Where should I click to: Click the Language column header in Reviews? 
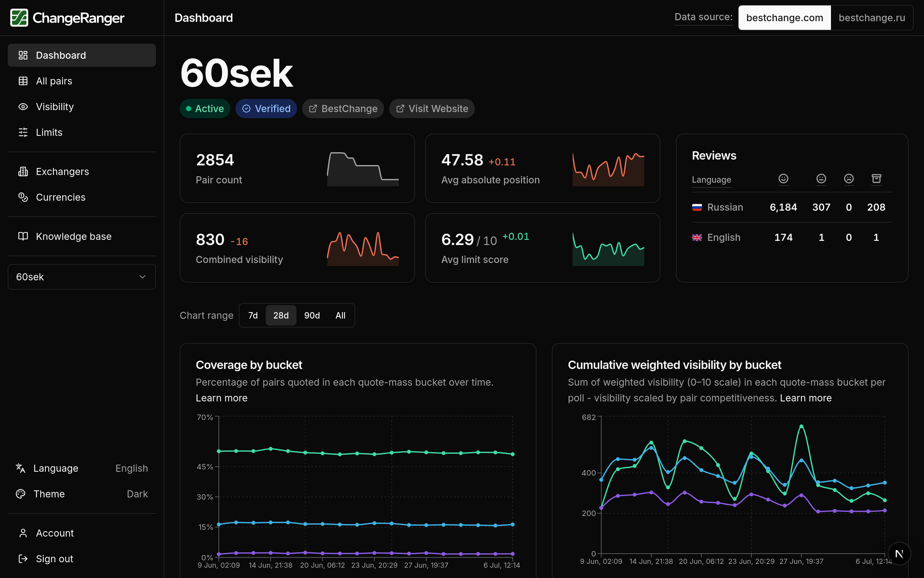711,180
